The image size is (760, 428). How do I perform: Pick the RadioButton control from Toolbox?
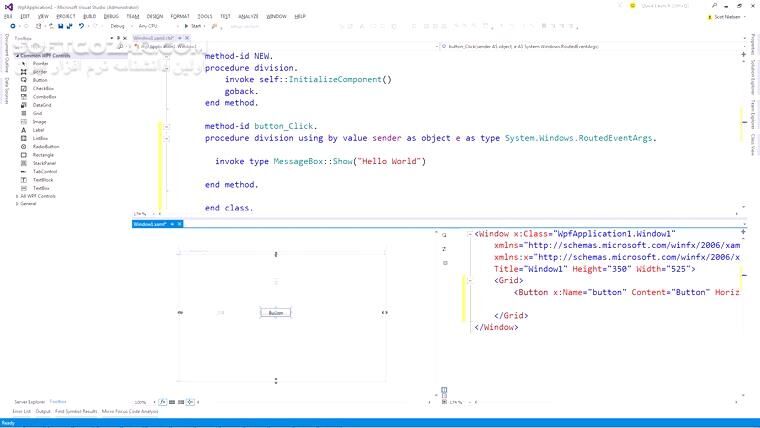tap(48, 146)
